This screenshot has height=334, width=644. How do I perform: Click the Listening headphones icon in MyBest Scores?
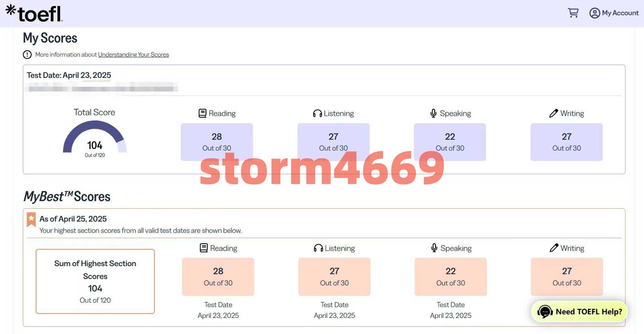tap(318, 248)
